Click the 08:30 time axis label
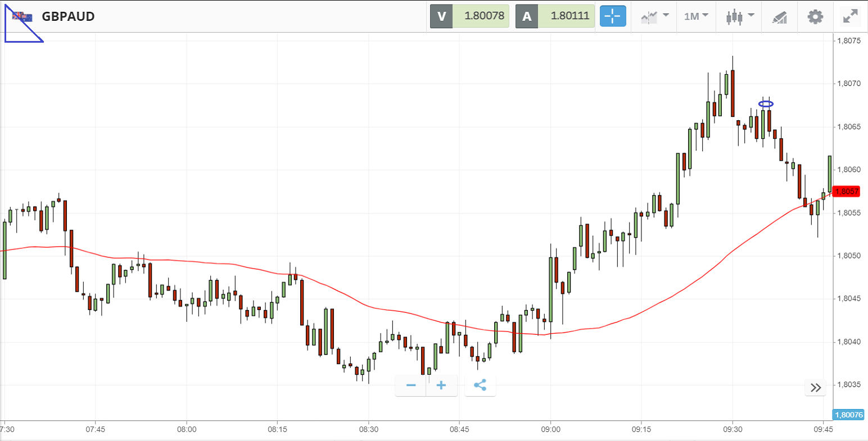This screenshot has height=441, width=868. tap(369, 429)
